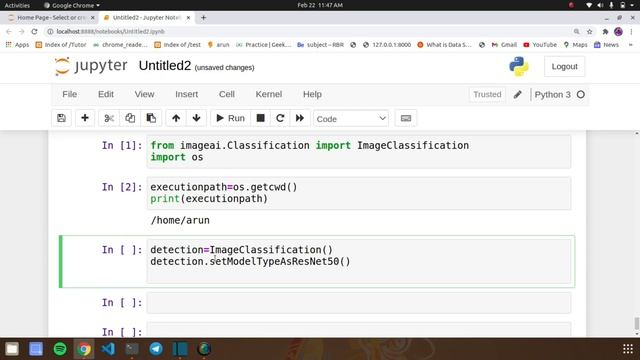Viewport: 640px width, 360px height.
Task: Bookmark this page with the star icon
Action: (x=589, y=31)
